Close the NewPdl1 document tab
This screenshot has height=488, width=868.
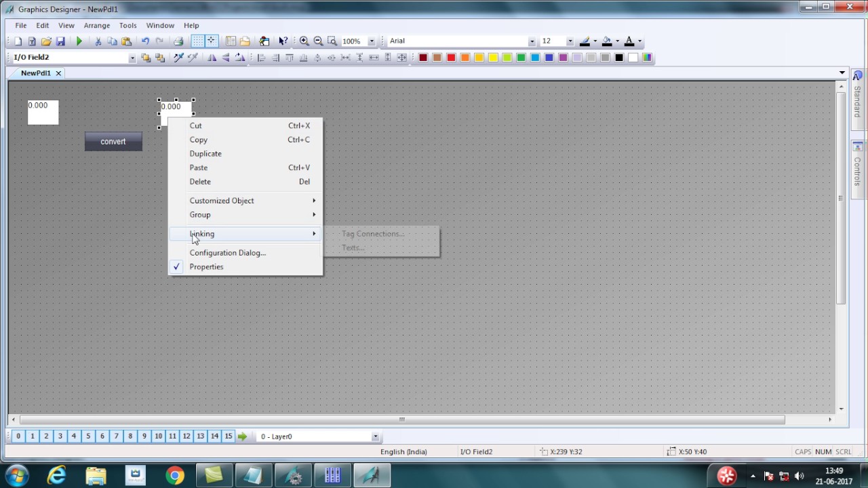click(x=58, y=73)
